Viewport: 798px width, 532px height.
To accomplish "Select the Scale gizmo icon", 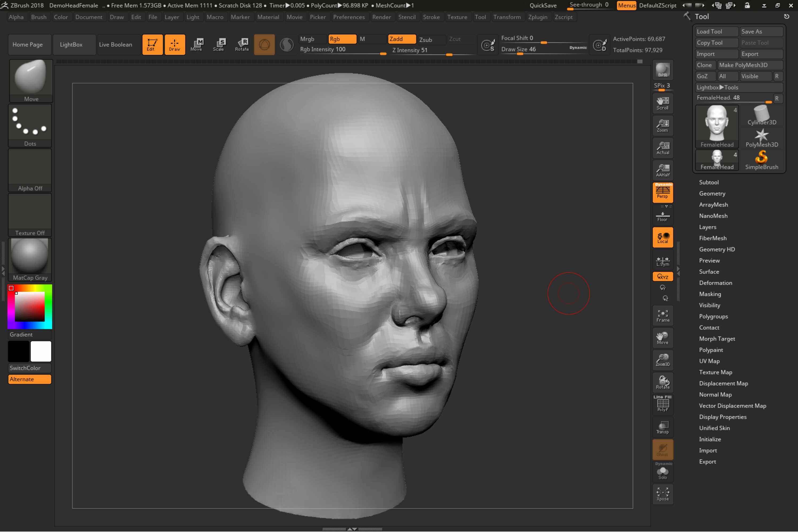I will coord(218,44).
